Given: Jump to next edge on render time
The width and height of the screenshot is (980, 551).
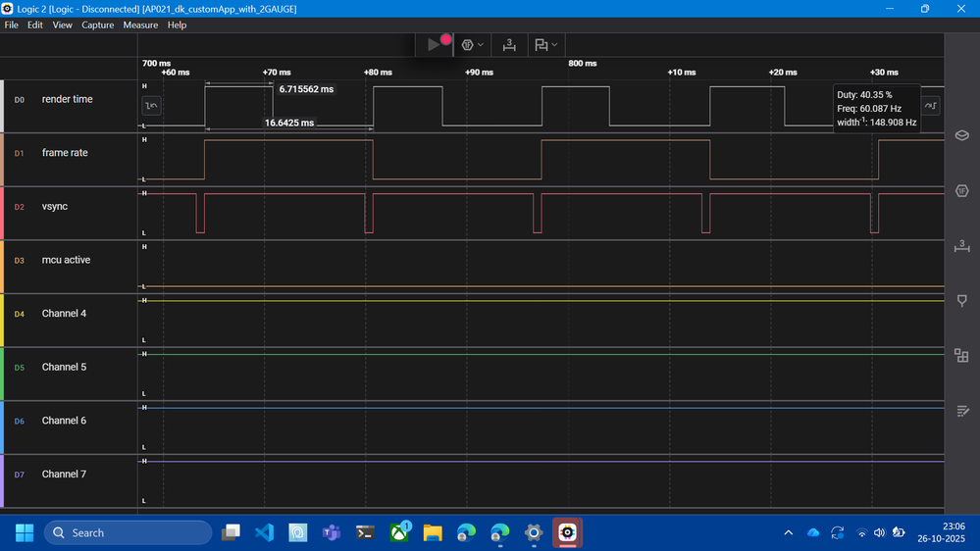Looking at the screenshot, I should point(930,106).
